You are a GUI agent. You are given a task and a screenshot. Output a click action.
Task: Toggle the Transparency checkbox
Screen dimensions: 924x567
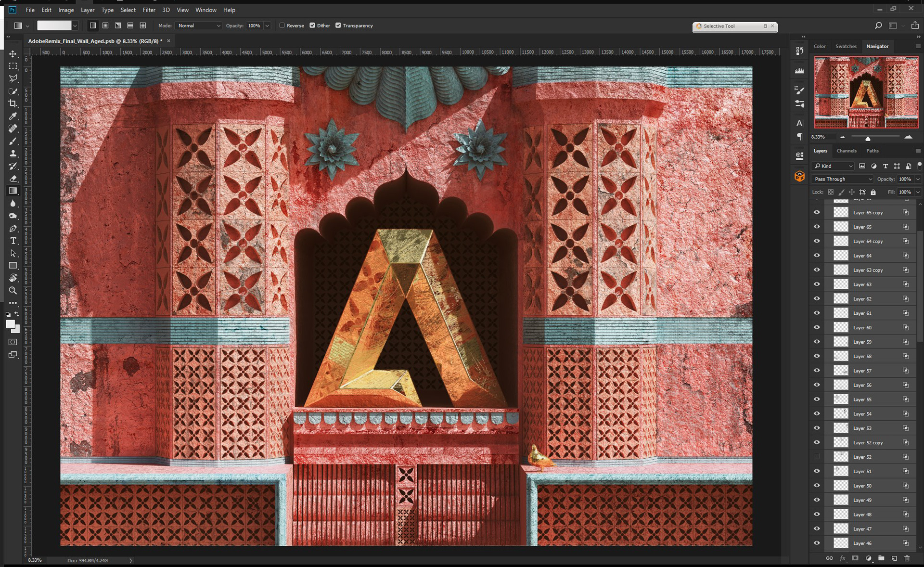click(x=338, y=26)
